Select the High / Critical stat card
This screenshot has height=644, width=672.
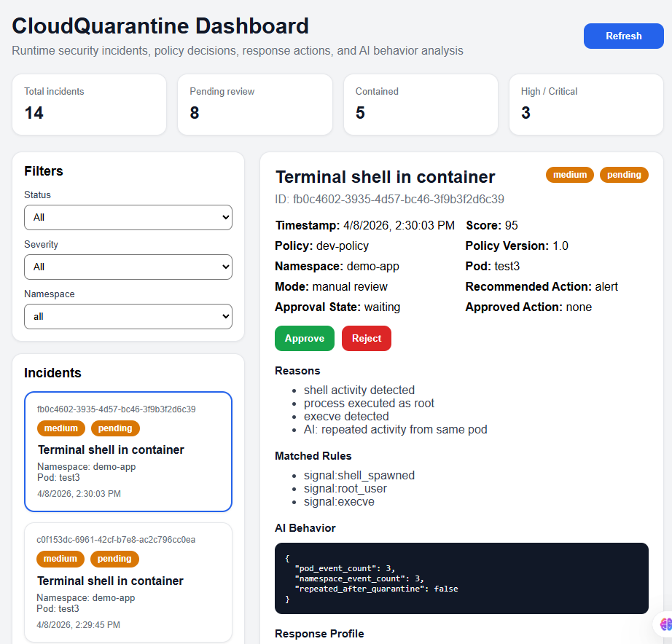[x=586, y=104]
